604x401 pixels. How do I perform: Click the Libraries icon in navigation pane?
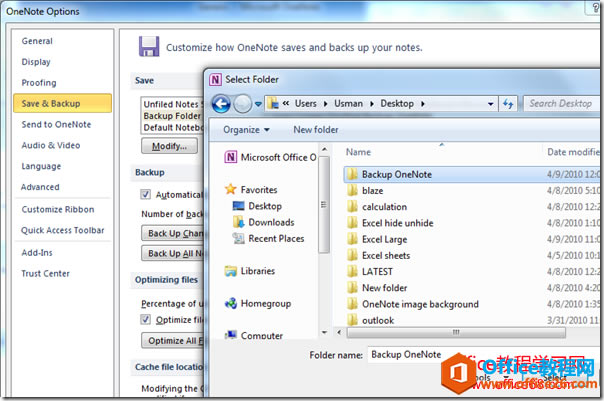coord(230,271)
